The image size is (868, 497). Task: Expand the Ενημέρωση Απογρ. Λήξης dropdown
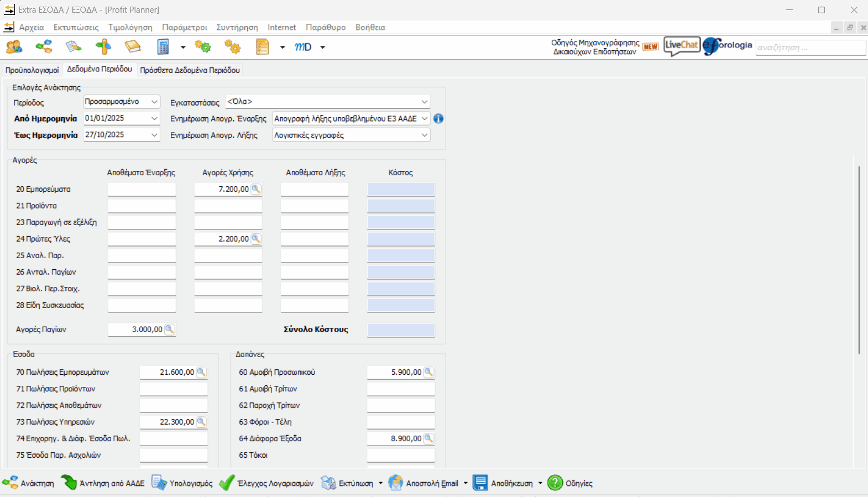(x=424, y=135)
